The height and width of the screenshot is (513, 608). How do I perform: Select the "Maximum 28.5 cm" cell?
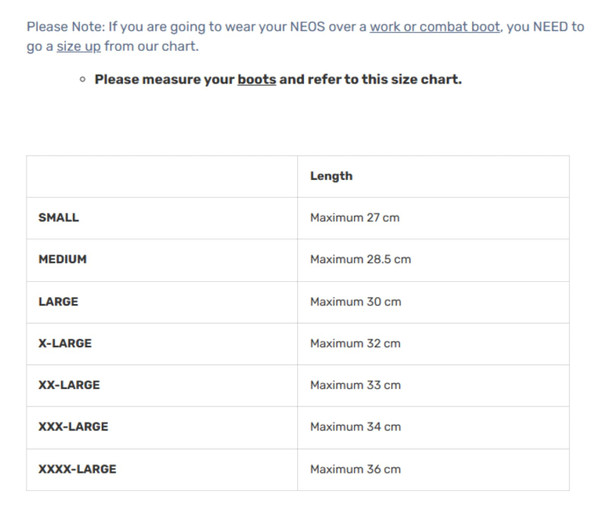pyautogui.click(x=360, y=259)
